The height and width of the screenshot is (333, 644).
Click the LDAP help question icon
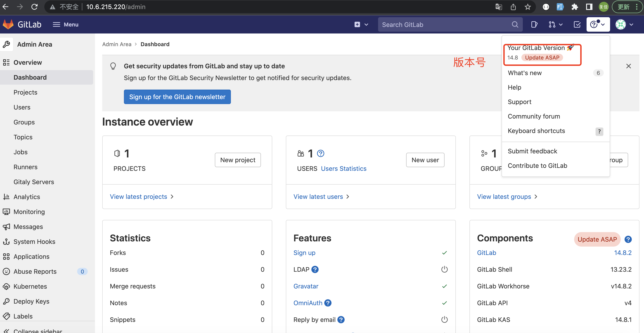(315, 269)
